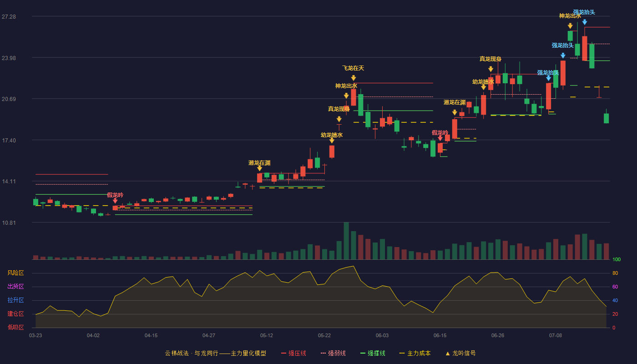The width and height of the screenshot is (637, 364).
Task: Click the 潜龙在渊 arrow marker near 05-12
Action: pyautogui.click(x=260, y=168)
